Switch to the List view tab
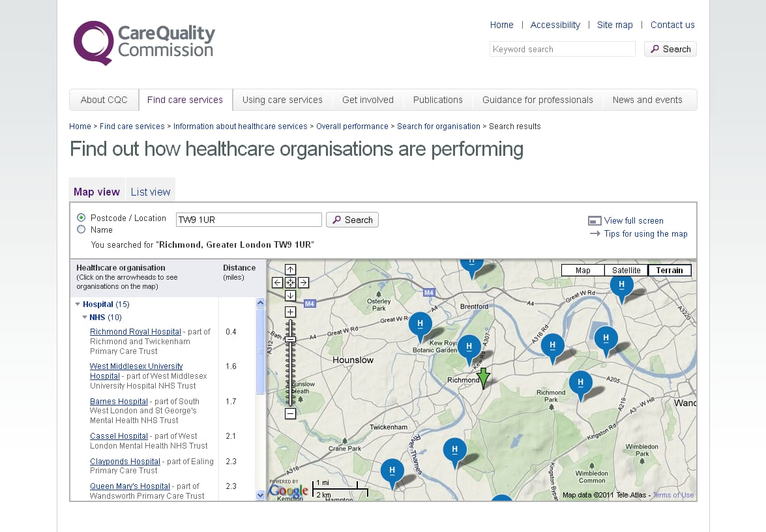Screen dimensions: 766x532 click(x=151, y=192)
